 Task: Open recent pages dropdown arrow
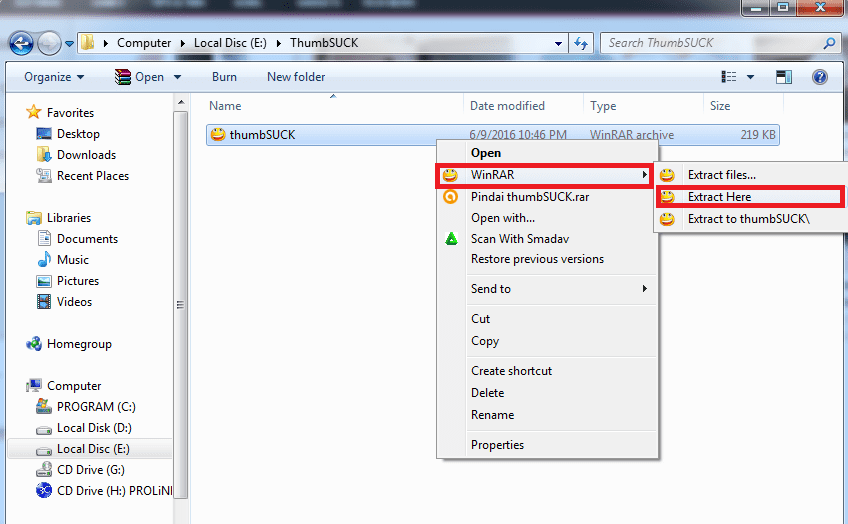click(69, 44)
